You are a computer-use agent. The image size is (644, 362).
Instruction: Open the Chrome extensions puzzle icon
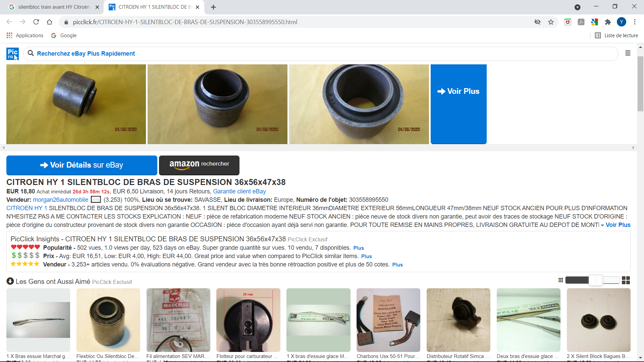[x=608, y=22]
